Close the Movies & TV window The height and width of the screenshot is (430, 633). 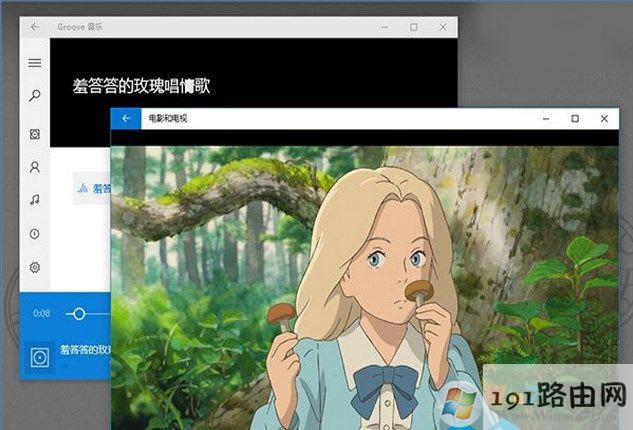(604, 118)
